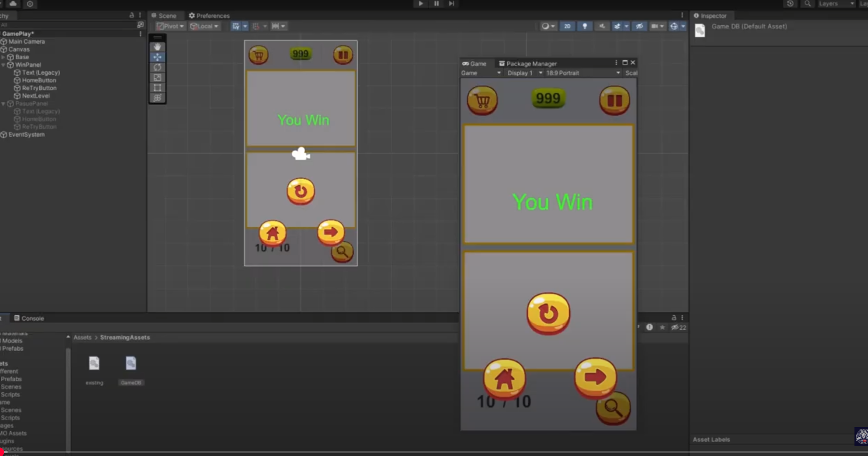Toggle scene audio button

(x=602, y=26)
